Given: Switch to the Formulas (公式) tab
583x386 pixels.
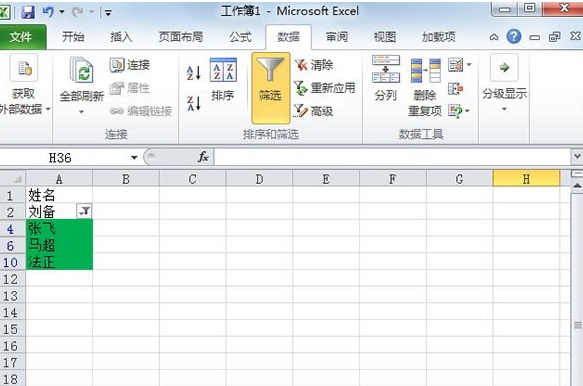Looking at the screenshot, I should click(x=240, y=37).
